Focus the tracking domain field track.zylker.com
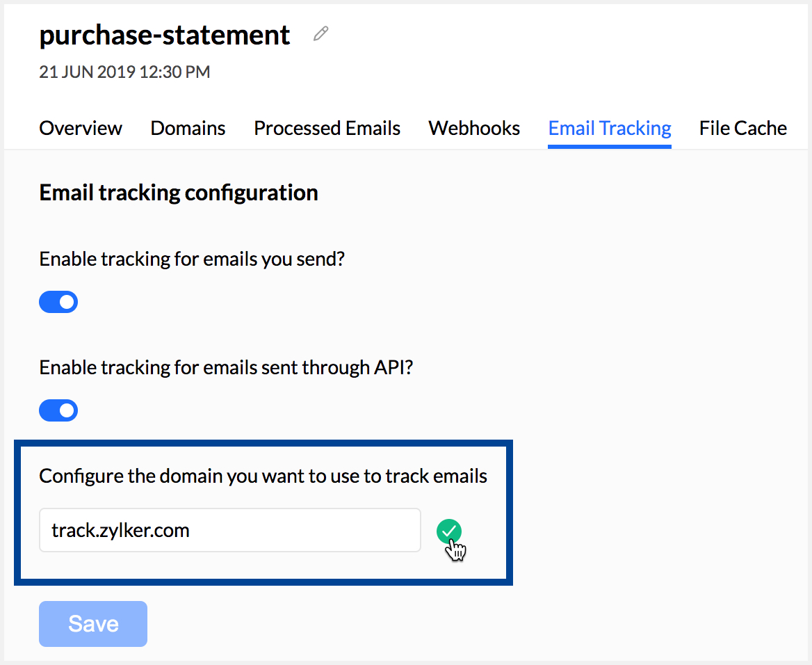 pos(230,530)
